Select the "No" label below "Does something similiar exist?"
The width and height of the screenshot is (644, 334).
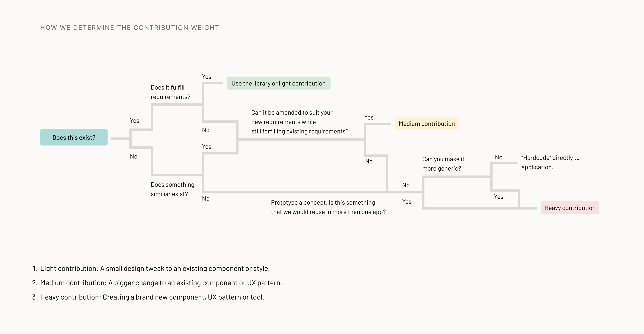click(x=205, y=198)
